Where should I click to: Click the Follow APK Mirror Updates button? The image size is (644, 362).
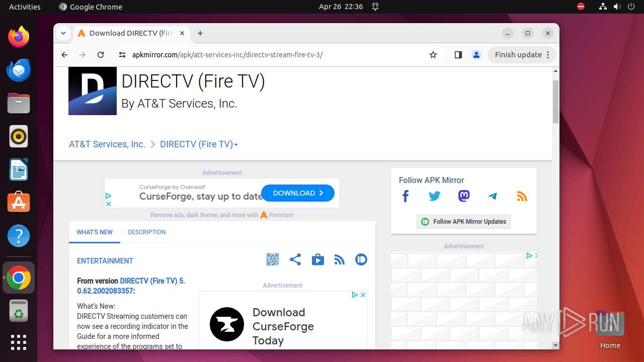click(x=463, y=222)
